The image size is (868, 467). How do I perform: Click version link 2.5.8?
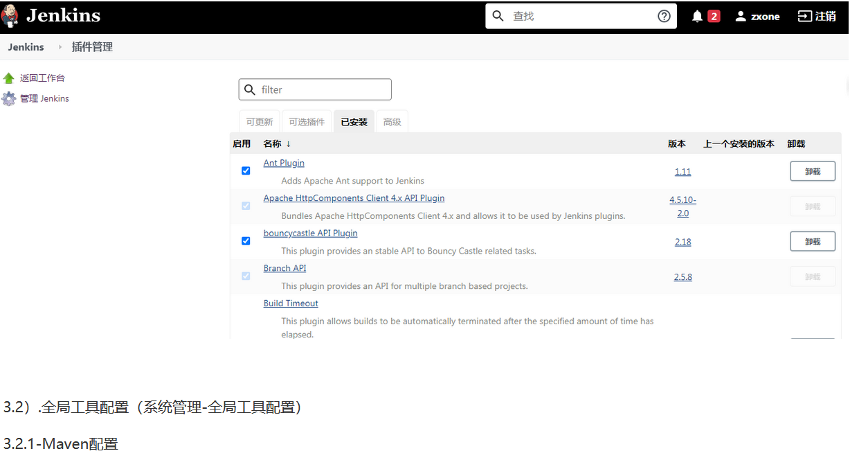click(x=682, y=276)
